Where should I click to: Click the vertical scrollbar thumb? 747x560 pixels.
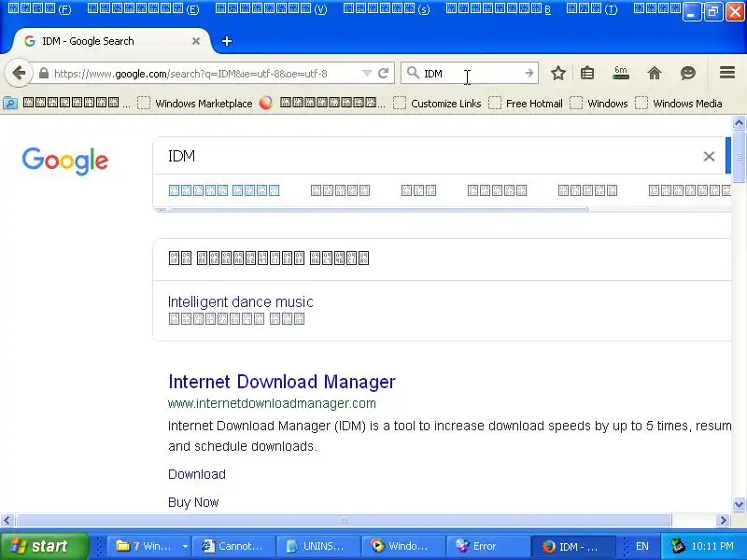739,156
